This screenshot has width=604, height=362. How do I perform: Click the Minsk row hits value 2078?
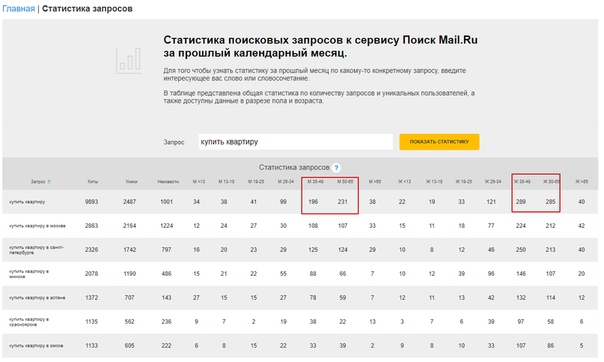[x=91, y=274]
